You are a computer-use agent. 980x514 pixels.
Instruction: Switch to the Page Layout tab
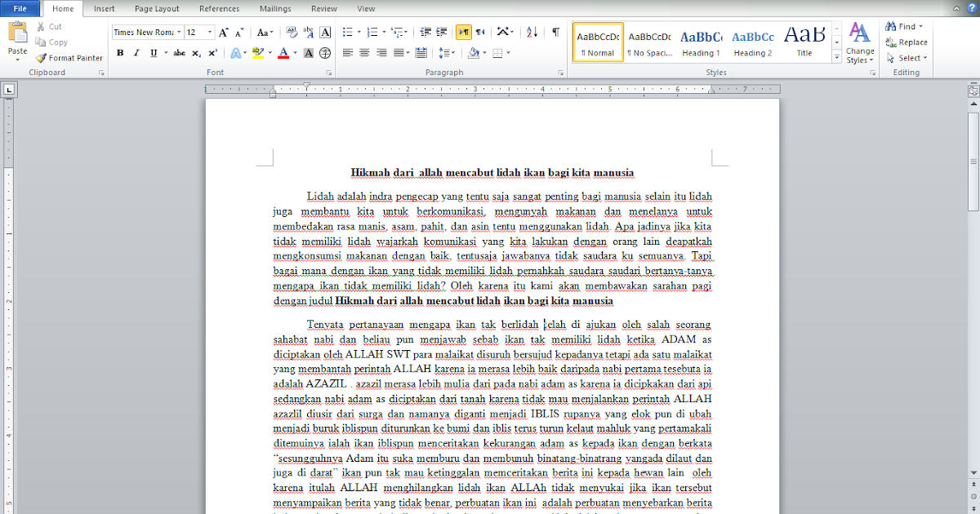click(x=157, y=8)
